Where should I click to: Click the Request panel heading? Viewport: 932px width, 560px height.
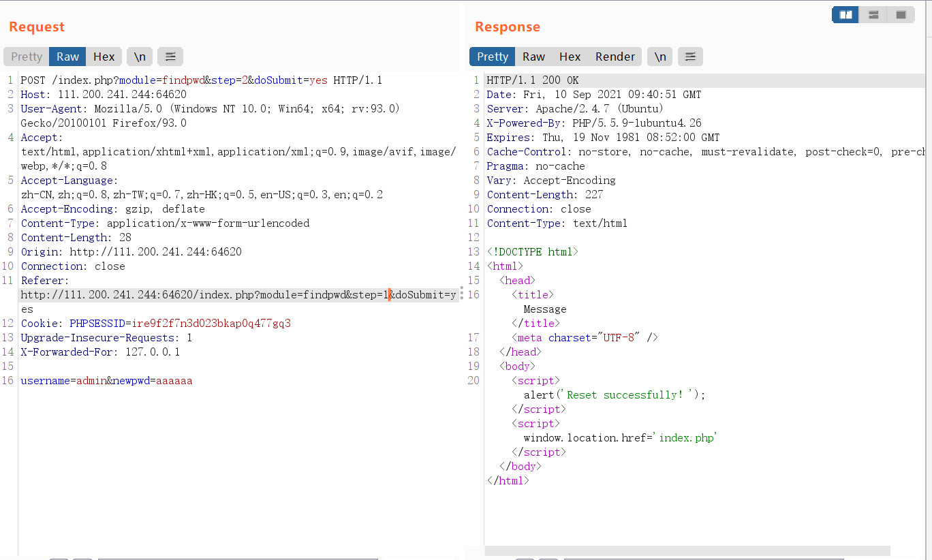pos(37,27)
